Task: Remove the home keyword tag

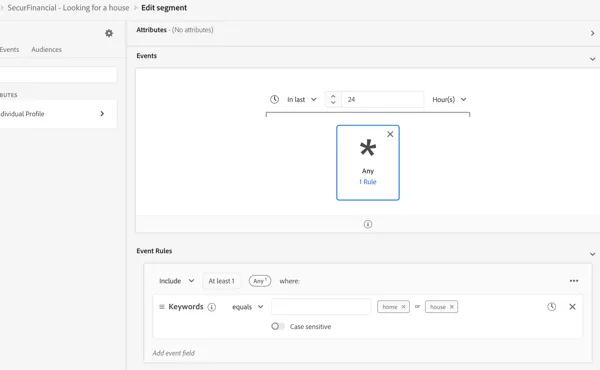Action: (403, 307)
